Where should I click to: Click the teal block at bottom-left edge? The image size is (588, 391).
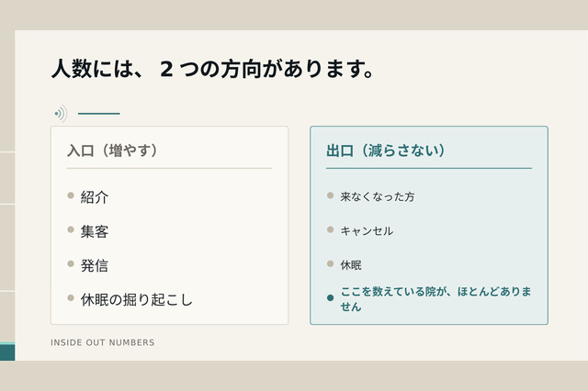[7, 352]
